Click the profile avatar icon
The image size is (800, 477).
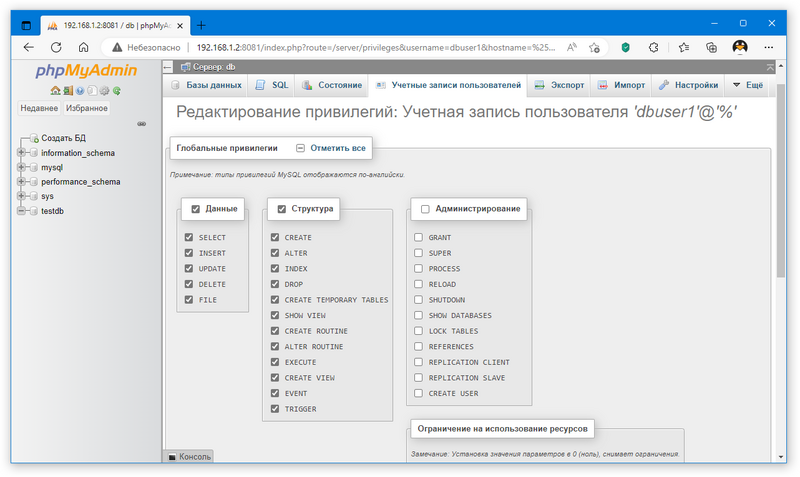click(740, 47)
